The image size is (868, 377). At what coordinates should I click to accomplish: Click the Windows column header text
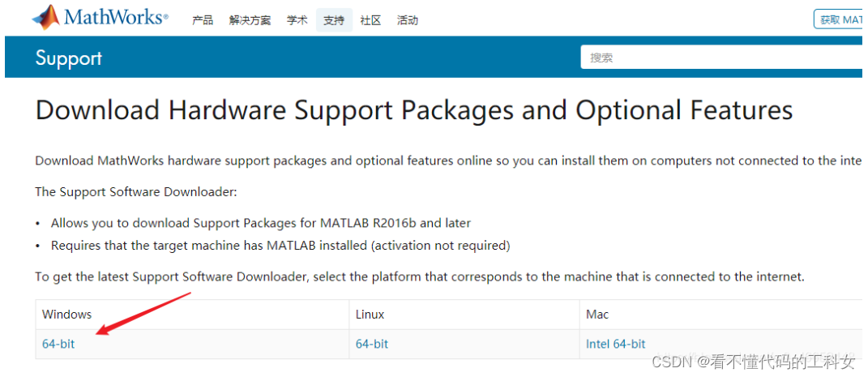[67, 315]
